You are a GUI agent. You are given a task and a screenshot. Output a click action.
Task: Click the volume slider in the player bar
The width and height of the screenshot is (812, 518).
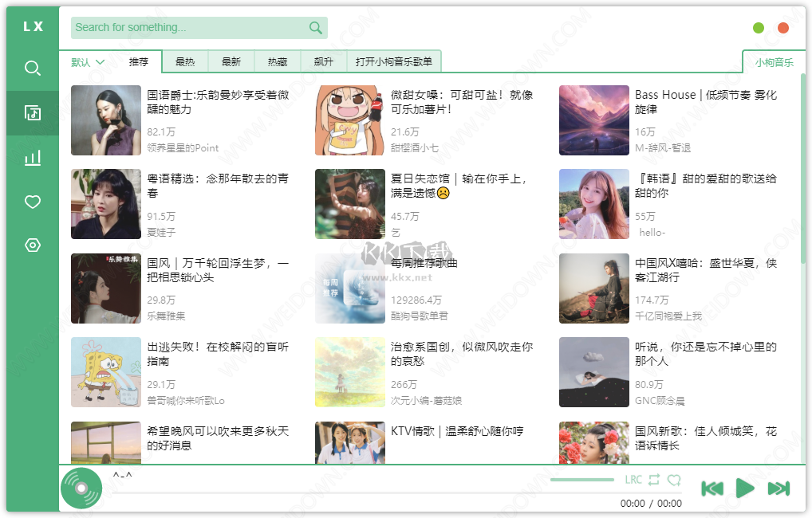pos(582,480)
